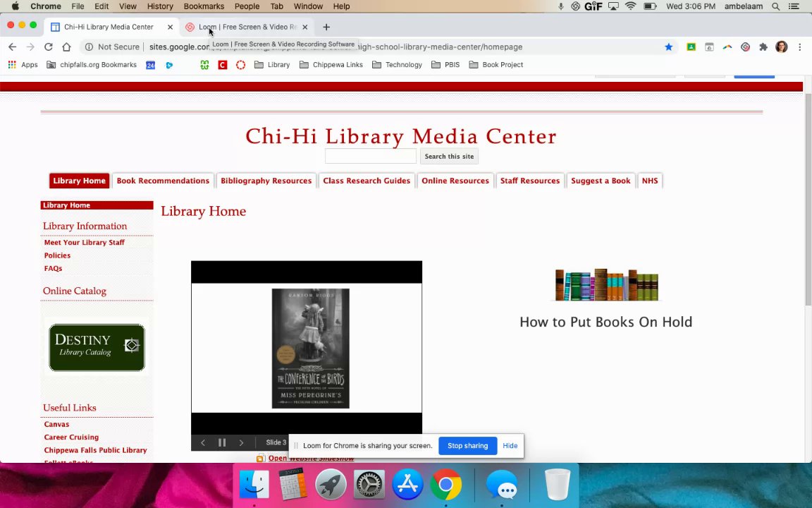Open the calendar 24 bookmark icon
The image size is (812, 508).
click(x=151, y=65)
